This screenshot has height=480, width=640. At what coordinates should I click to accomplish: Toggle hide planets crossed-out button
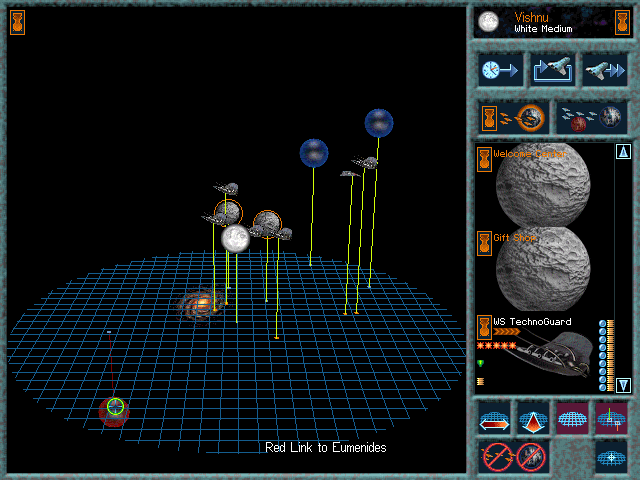531,457
